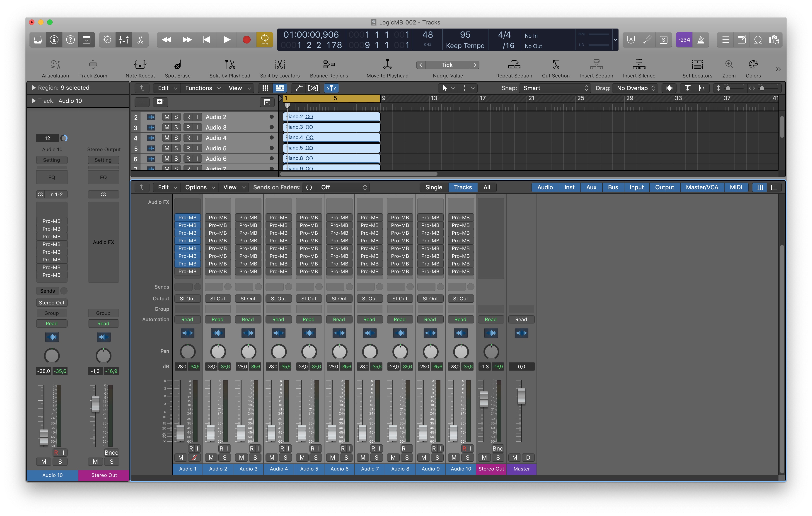Click the Note Repeat toolbar icon
Image resolution: width=812 pixels, height=516 pixels.
tap(140, 64)
